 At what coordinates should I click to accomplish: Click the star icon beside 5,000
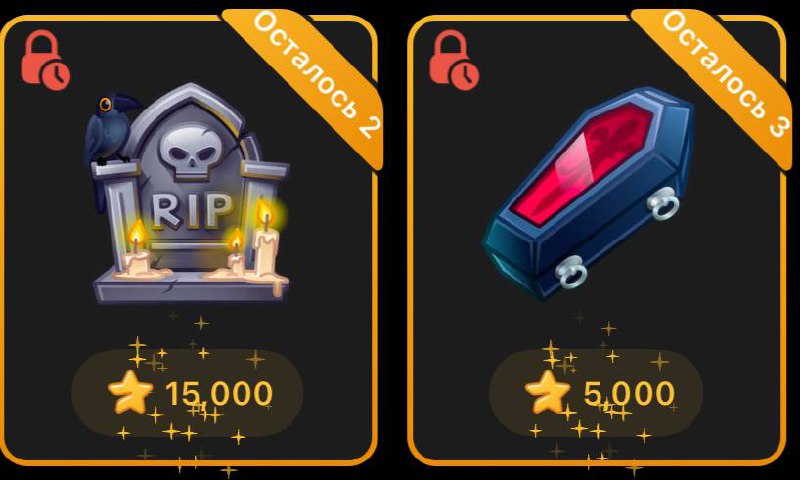point(547,392)
